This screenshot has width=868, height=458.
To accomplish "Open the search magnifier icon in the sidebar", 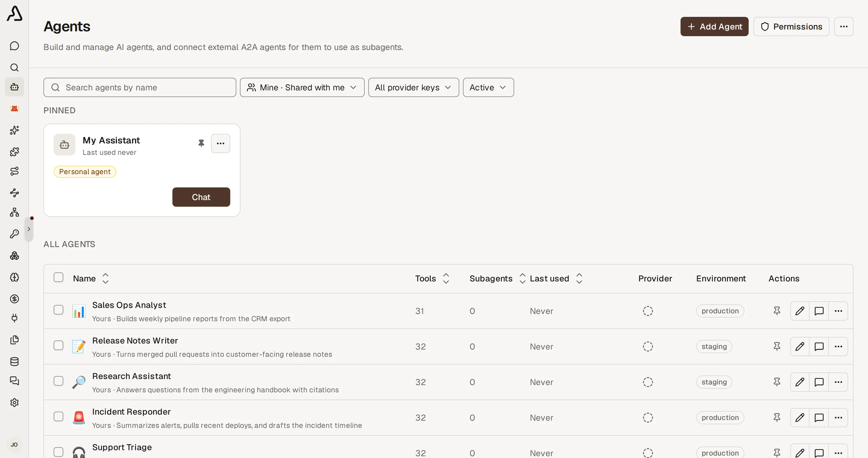I will tap(14, 67).
